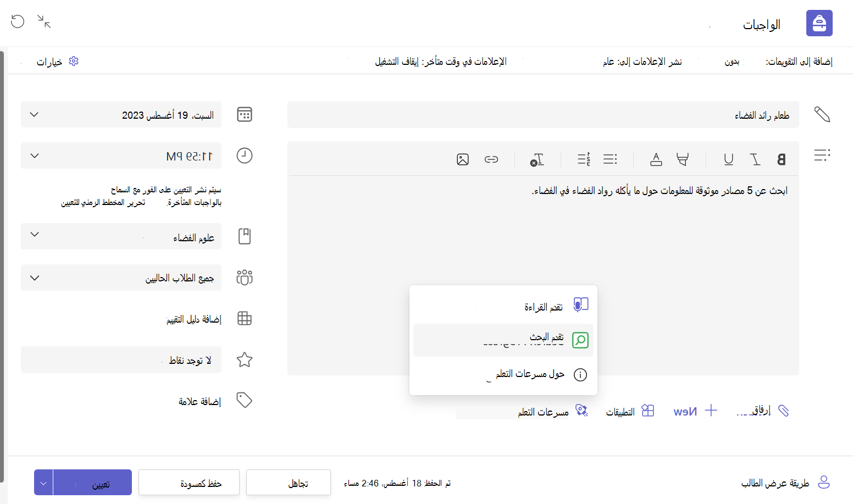Click Edit assignment timeline link
Image resolution: width=853 pixels, height=504 pixels.
pos(103,202)
